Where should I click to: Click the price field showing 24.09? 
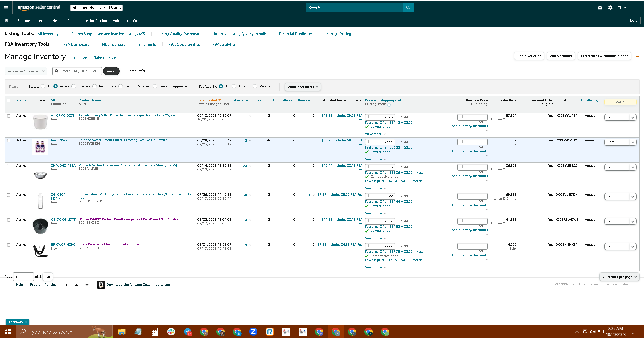click(380, 117)
